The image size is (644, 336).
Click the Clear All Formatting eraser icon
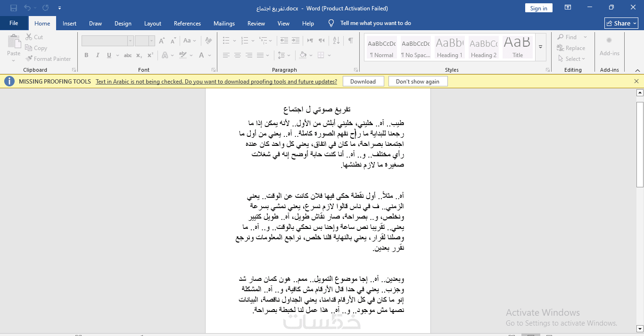tap(208, 41)
